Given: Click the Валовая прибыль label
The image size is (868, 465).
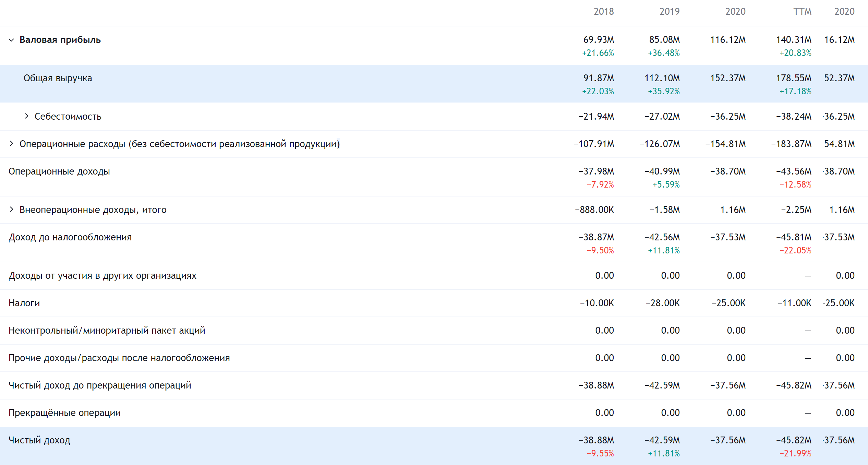Looking at the screenshot, I should [x=60, y=40].
